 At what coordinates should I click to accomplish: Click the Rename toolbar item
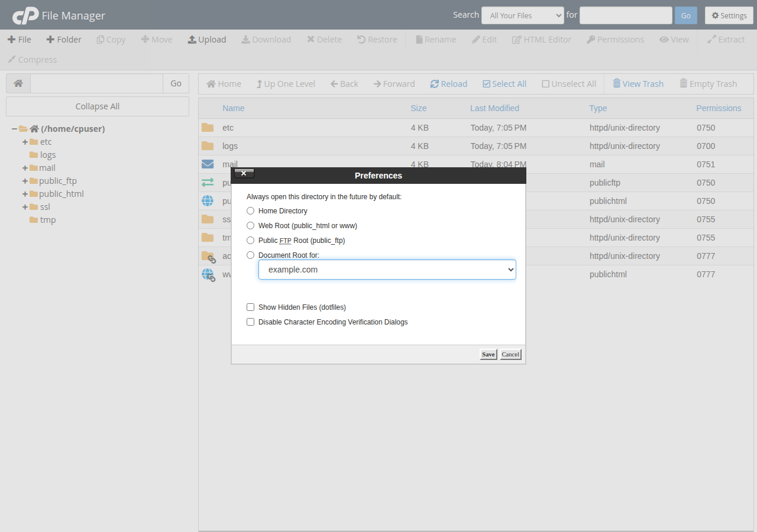click(x=436, y=40)
